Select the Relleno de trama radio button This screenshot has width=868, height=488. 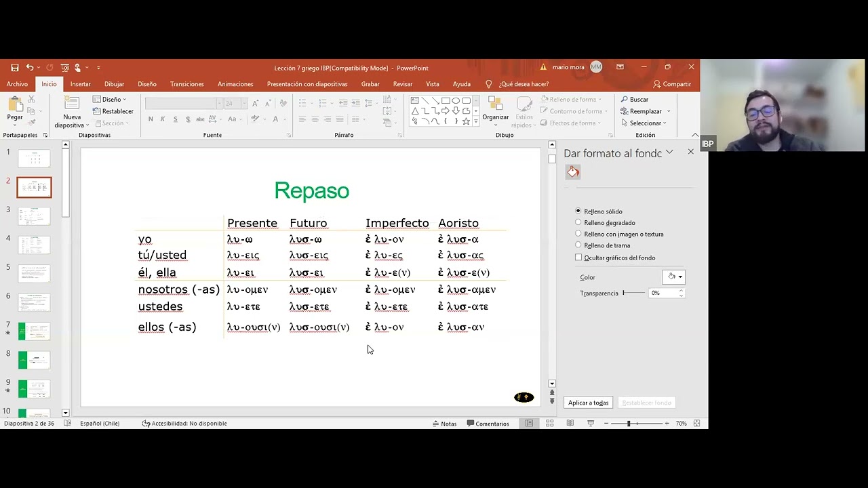(578, 245)
